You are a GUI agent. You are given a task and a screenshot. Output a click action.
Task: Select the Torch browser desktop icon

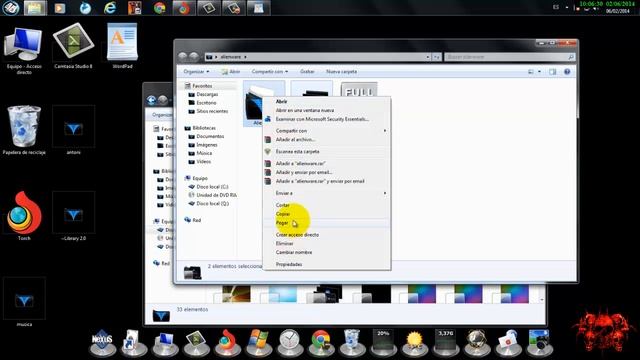(x=24, y=216)
